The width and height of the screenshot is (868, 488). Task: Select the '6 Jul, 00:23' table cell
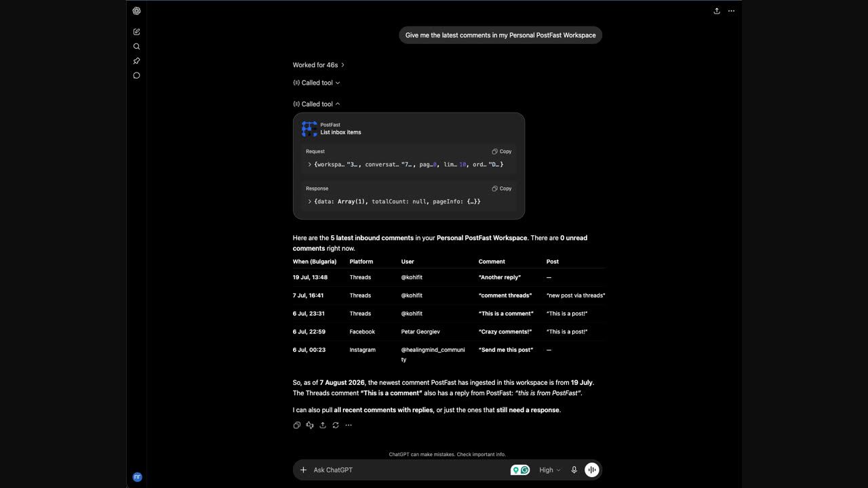[x=309, y=350]
